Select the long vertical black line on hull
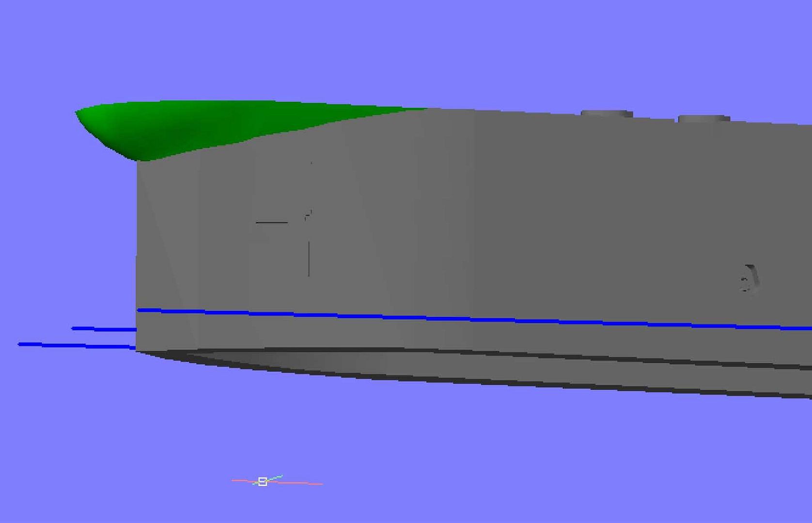Screen dimensions: 812x523 (x=309, y=259)
